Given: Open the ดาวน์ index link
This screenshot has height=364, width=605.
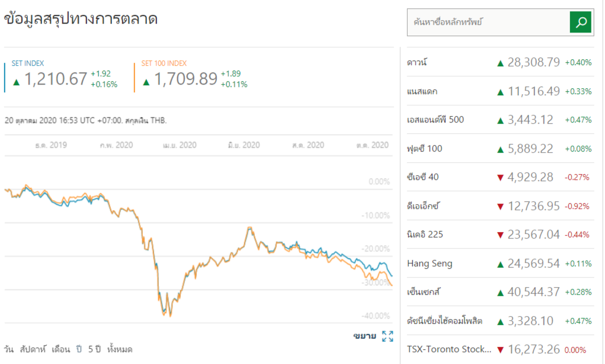Looking at the screenshot, I should (x=417, y=62).
